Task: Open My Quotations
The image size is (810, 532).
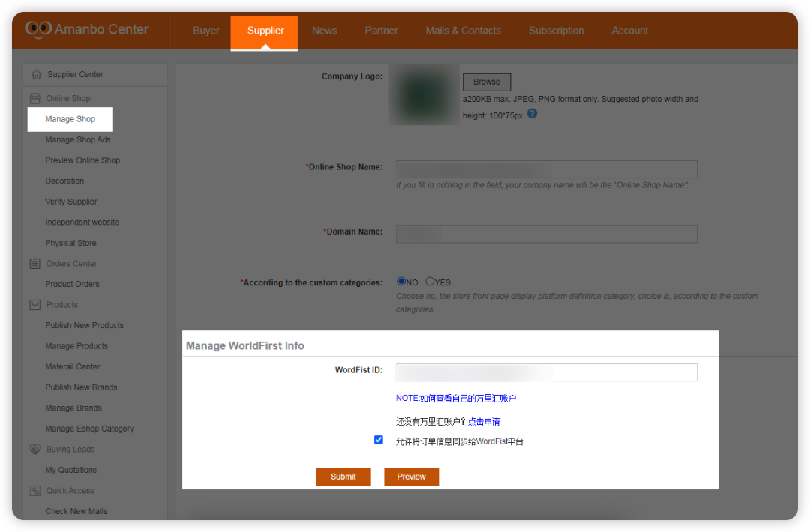Action: click(x=70, y=470)
